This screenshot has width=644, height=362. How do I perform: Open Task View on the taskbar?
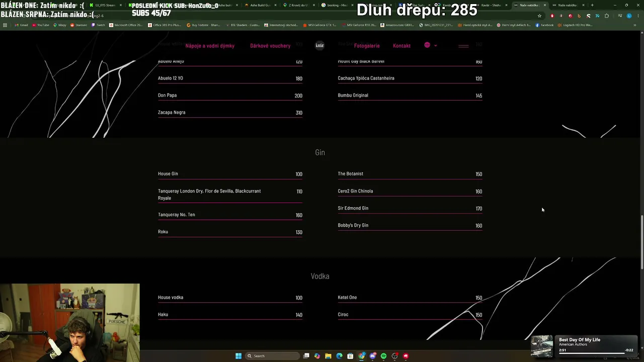coord(306,356)
